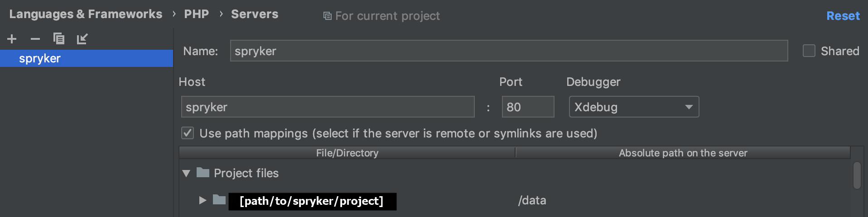Screen dimensions: 868x217
Task: Click the Project files folder icon
Action: coord(203,173)
